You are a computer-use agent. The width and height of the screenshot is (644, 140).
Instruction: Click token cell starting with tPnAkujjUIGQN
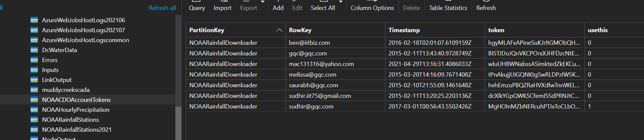[x=534, y=75]
